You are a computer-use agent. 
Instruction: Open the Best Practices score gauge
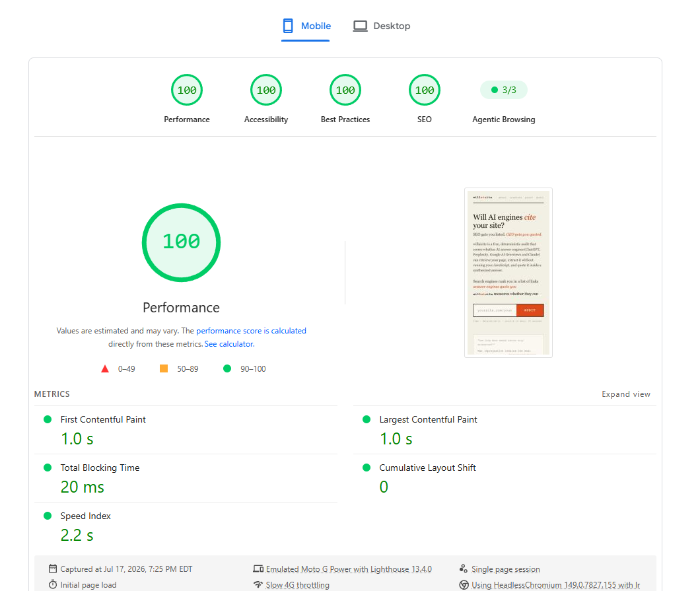click(345, 90)
